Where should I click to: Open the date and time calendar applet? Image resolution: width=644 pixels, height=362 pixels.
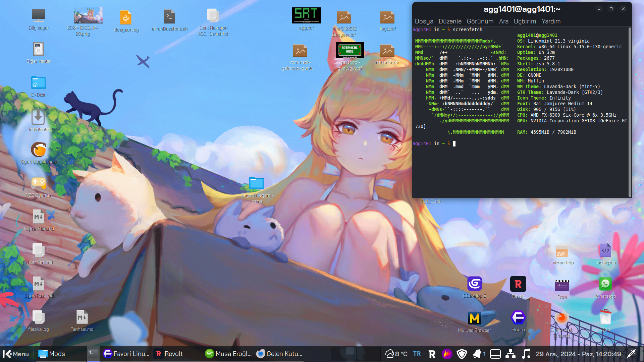click(x=578, y=354)
